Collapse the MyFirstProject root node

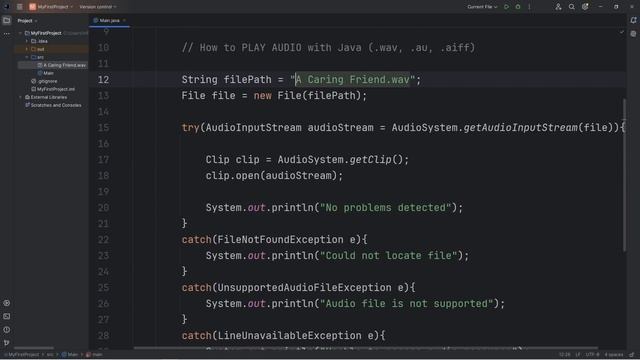click(20, 33)
